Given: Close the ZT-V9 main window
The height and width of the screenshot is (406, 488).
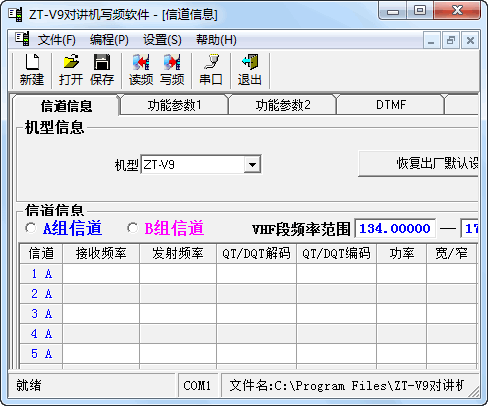Looking at the screenshot, I should click(457, 11).
